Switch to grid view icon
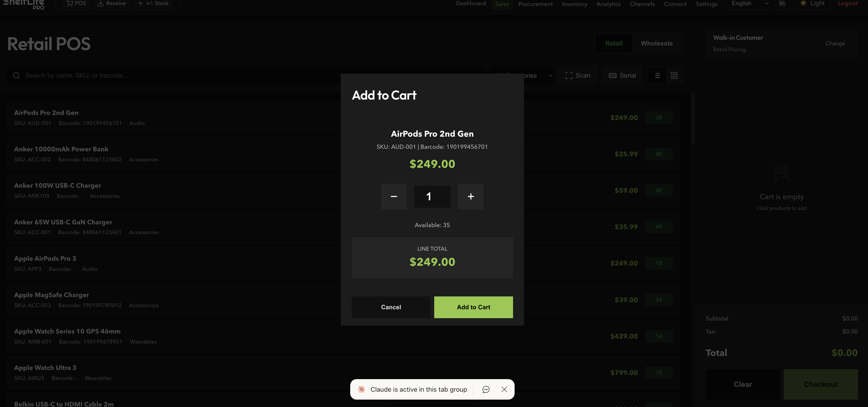Image resolution: width=868 pixels, height=407 pixels. pyautogui.click(x=674, y=75)
